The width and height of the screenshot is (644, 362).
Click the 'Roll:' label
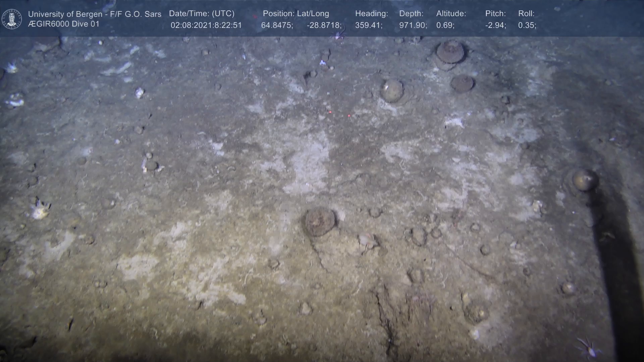(526, 14)
